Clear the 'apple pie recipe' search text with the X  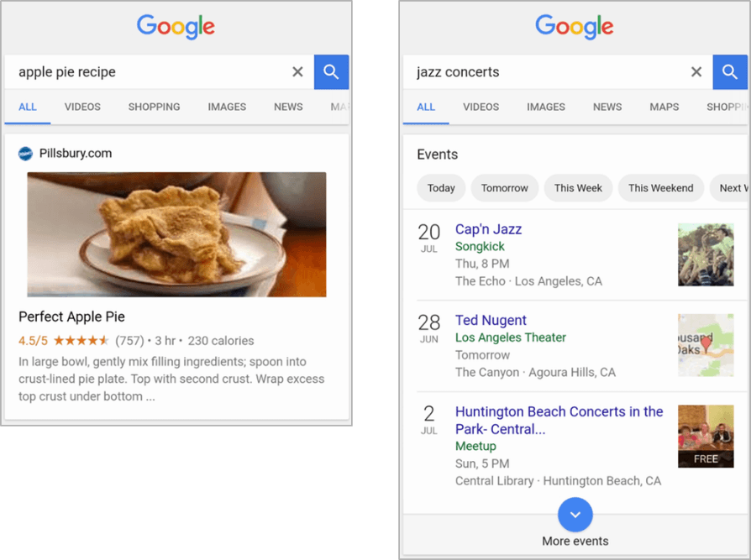coord(297,72)
